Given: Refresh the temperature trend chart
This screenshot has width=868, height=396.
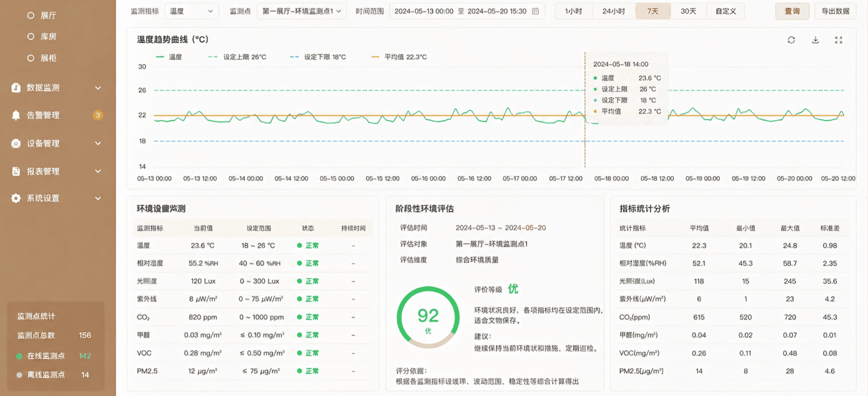Looking at the screenshot, I should [x=791, y=40].
